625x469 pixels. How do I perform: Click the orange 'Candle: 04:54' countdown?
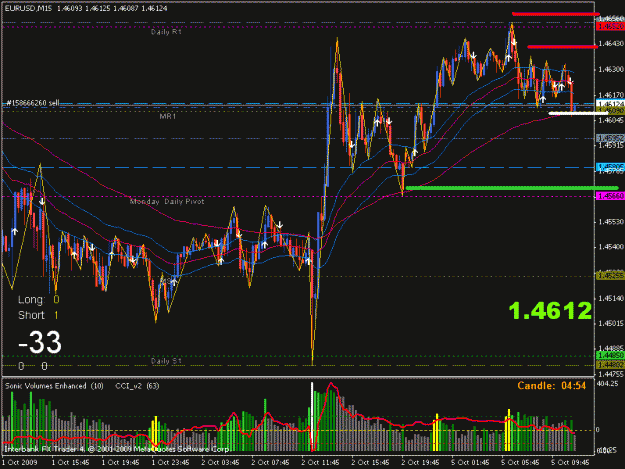tap(552, 385)
